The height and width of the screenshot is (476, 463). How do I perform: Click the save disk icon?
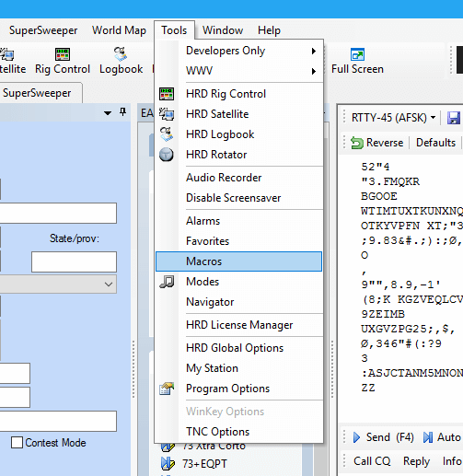coord(454,118)
